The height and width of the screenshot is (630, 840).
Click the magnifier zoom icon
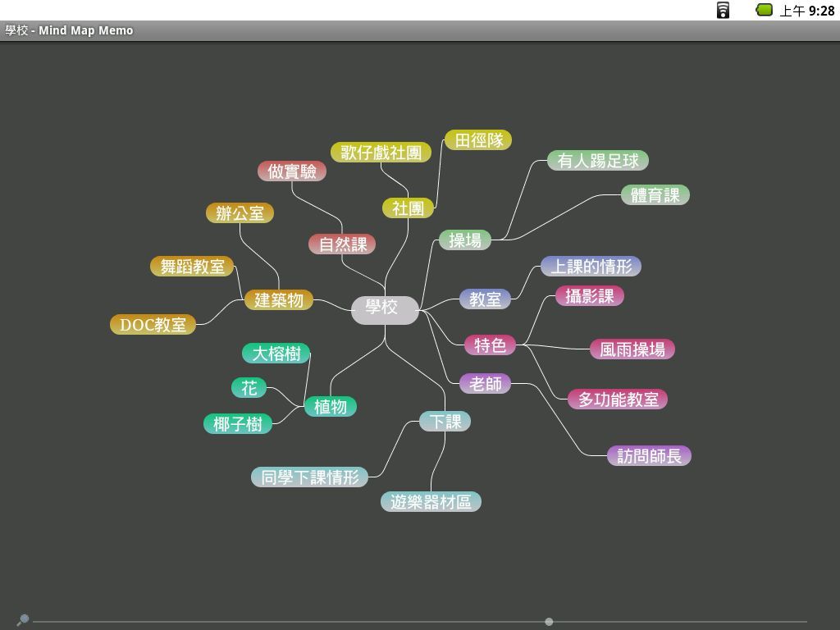(x=23, y=619)
